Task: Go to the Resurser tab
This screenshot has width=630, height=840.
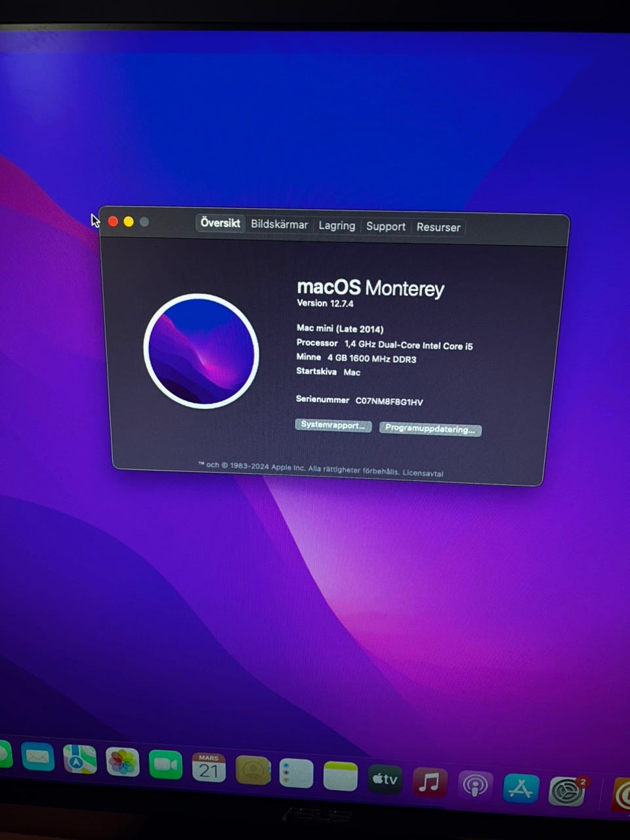Action: click(x=438, y=228)
